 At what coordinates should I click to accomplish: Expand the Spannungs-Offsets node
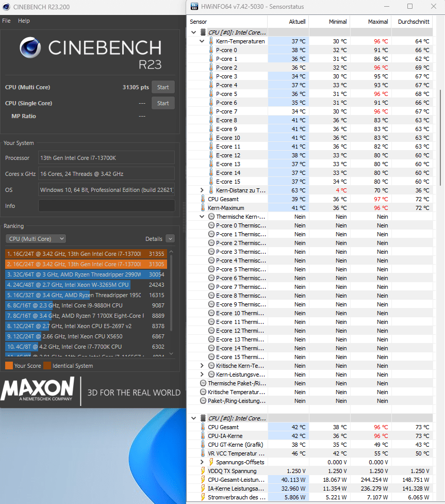[x=202, y=462]
